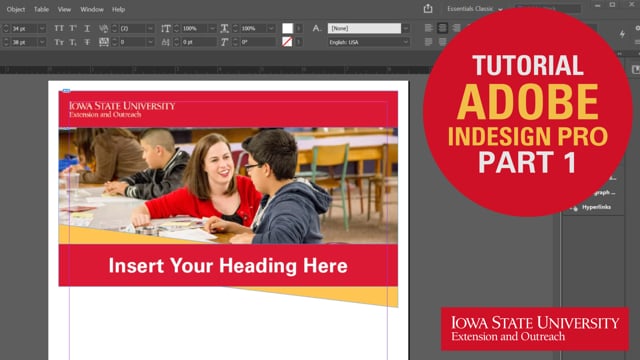
Task: Select the Align Left paragraph icon
Action: [429, 28]
